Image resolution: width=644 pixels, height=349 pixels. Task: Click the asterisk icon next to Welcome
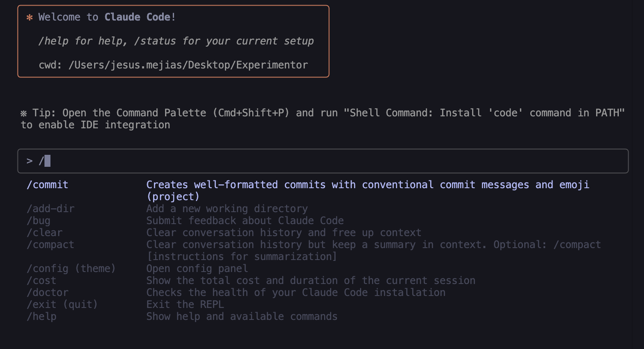click(x=29, y=17)
